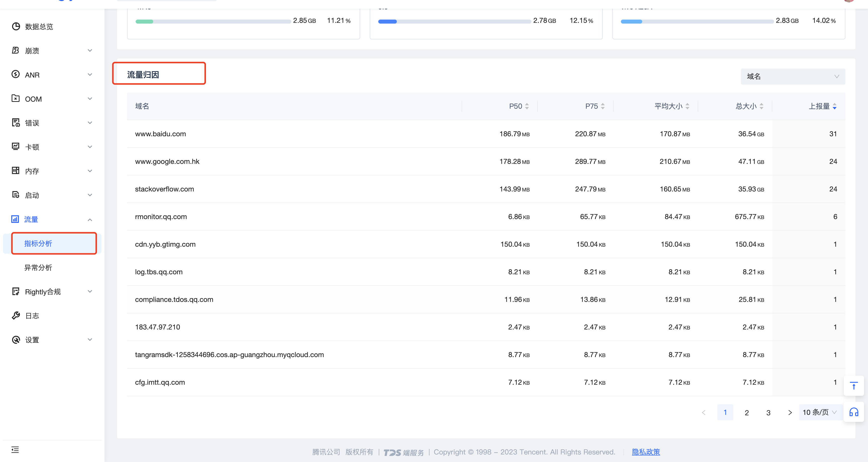Viewport: 868px width, 462px height.
Task: Collapse sidebar using bottom menu icon
Action: pyautogui.click(x=15, y=449)
